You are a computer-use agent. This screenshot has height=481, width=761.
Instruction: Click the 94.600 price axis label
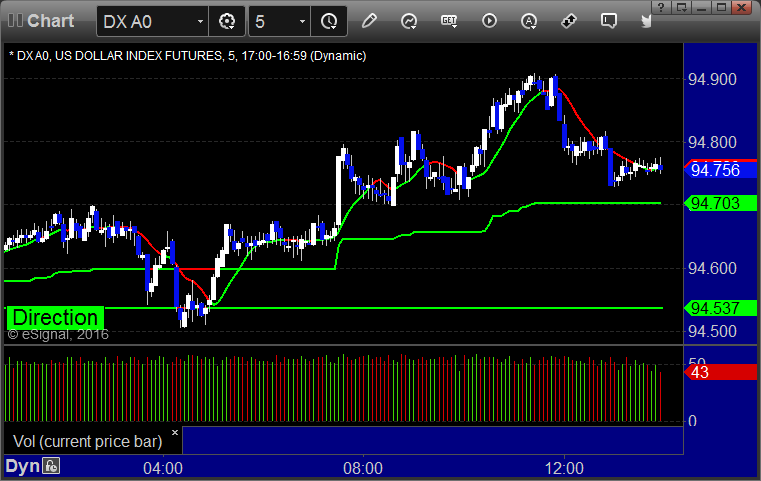point(712,268)
